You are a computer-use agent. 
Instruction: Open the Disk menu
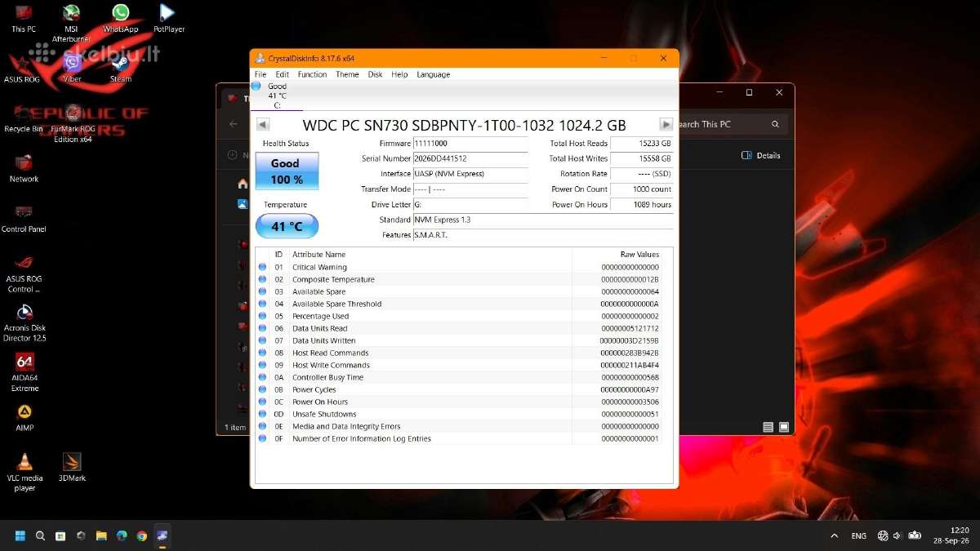point(375,74)
